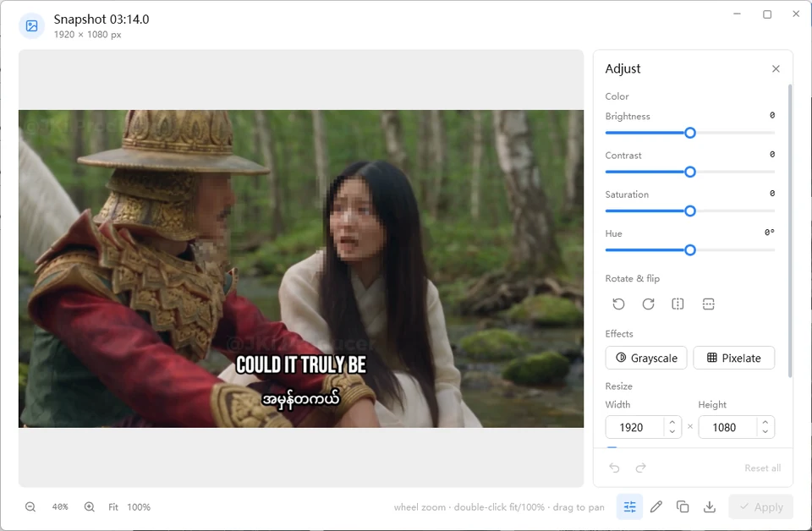Click Reset all

(763, 468)
